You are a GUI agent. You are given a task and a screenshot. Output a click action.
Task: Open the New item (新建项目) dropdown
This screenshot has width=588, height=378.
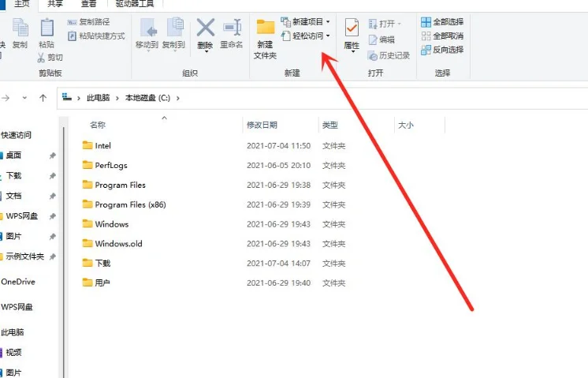tap(306, 22)
